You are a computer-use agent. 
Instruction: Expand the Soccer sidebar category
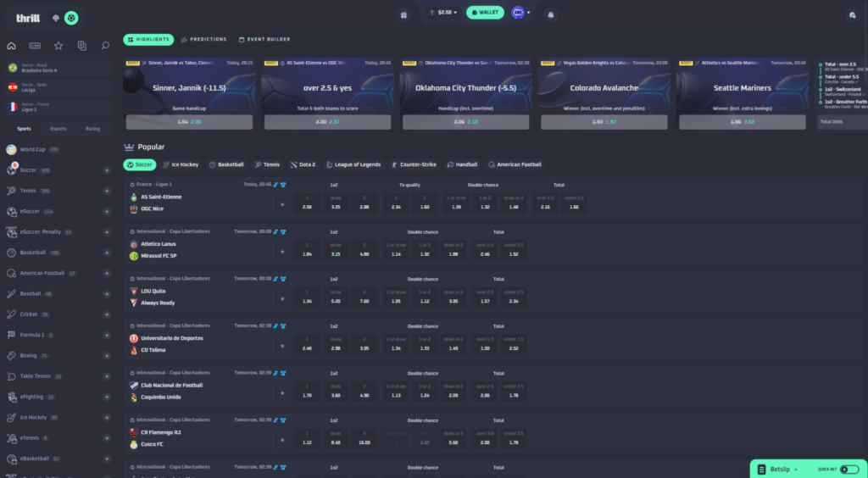pyautogui.click(x=107, y=170)
